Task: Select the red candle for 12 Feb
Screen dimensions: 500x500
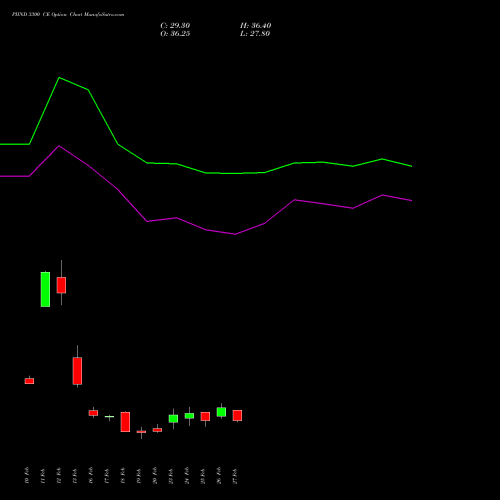Action: (x=61, y=285)
